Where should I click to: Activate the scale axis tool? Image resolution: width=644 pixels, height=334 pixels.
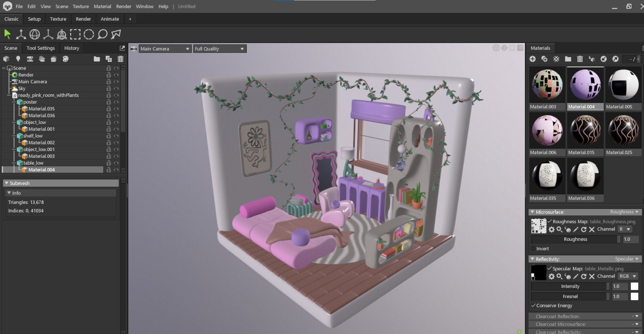[x=48, y=34]
